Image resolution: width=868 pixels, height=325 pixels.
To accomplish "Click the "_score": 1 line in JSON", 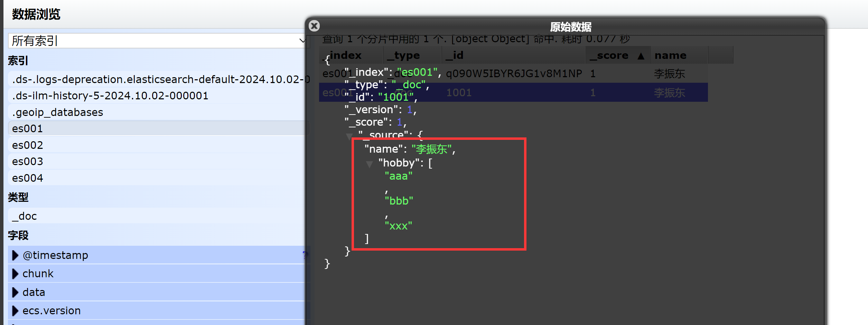I will (375, 122).
